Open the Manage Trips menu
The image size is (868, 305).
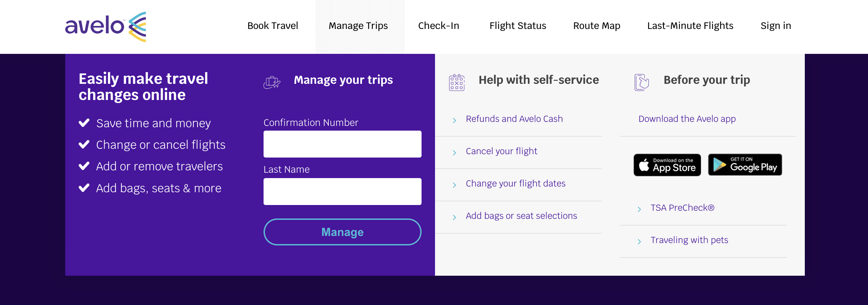(x=358, y=26)
